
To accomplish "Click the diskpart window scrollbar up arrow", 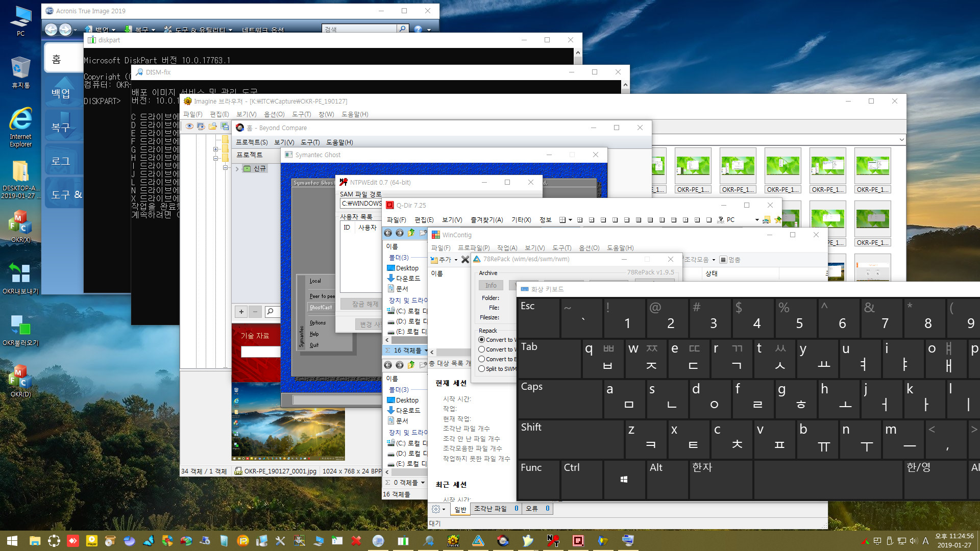I will [x=578, y=53].
